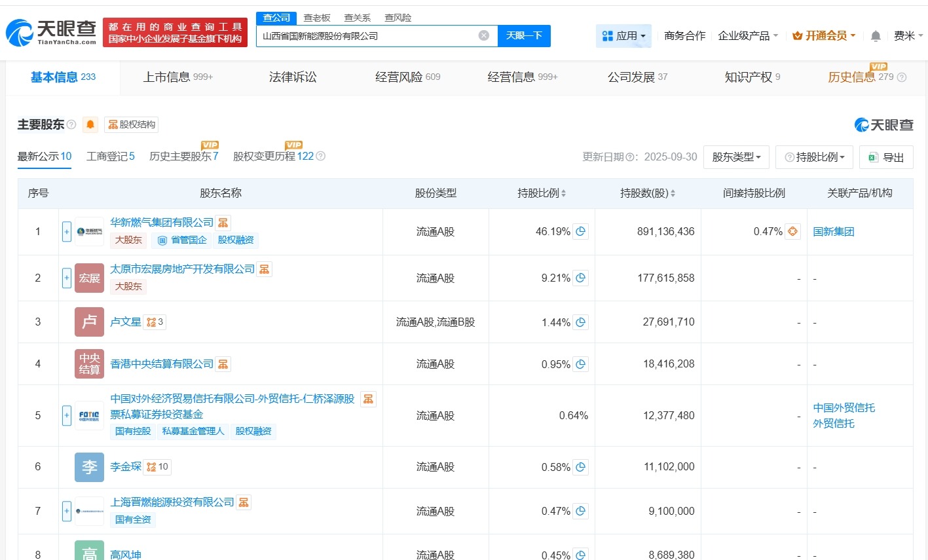Click the monitoring bell icon next to 主要股东
The image size is (928, 560).
[90, 124]
